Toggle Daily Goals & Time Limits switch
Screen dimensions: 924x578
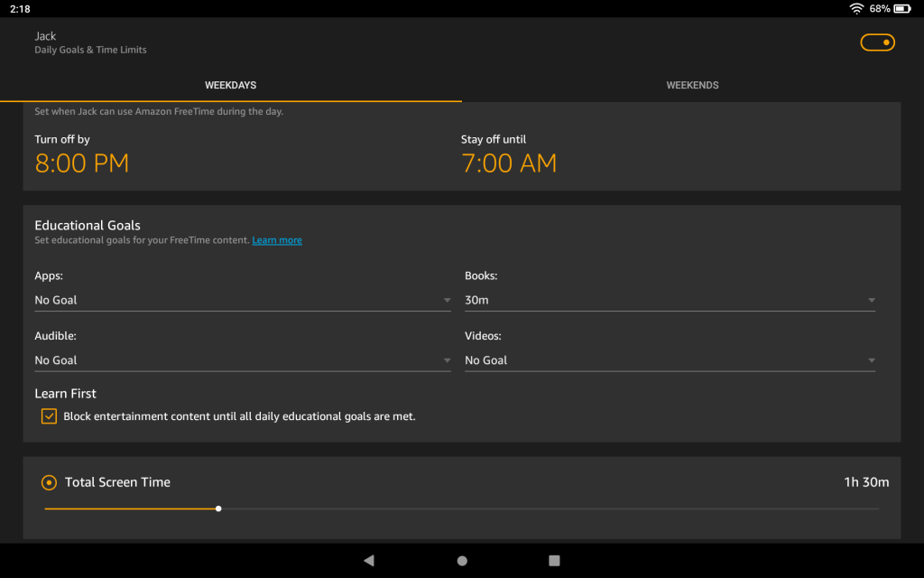(877, 42)
